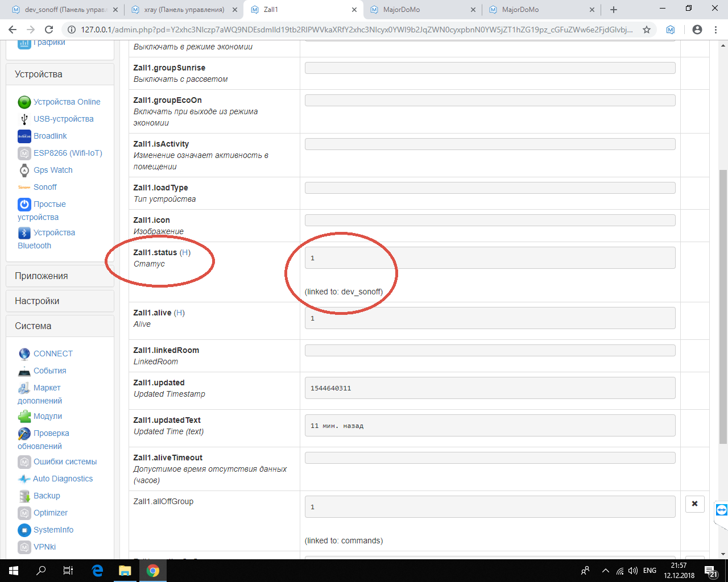This screenshot has height=582, width=728.
Task: Click the page vertical scrollbar
Action: pos(723,307)
